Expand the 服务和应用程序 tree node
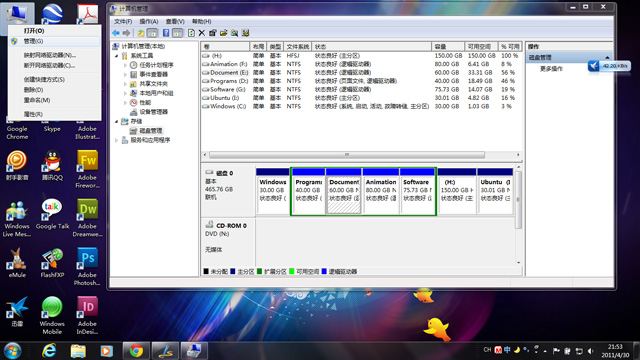Viewport: 640px width, 360px height. [x=116, y=140]
